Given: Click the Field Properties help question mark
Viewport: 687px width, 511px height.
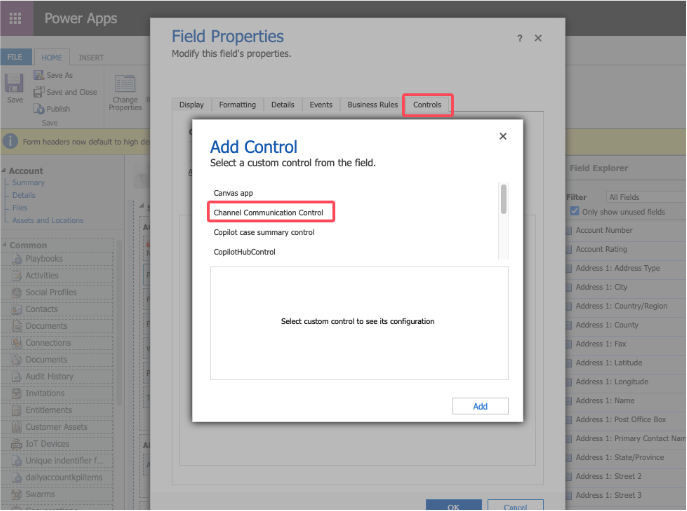Looking at the screenshot, I should coord(520,39).
